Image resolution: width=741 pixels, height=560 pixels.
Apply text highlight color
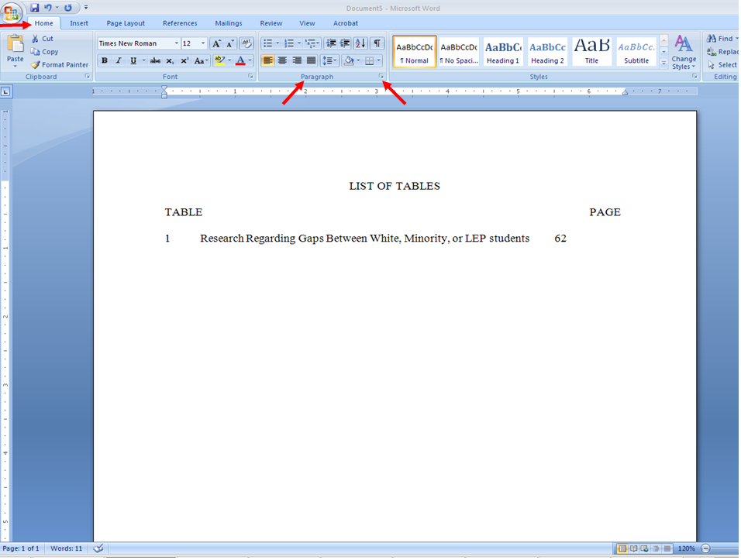219,60
